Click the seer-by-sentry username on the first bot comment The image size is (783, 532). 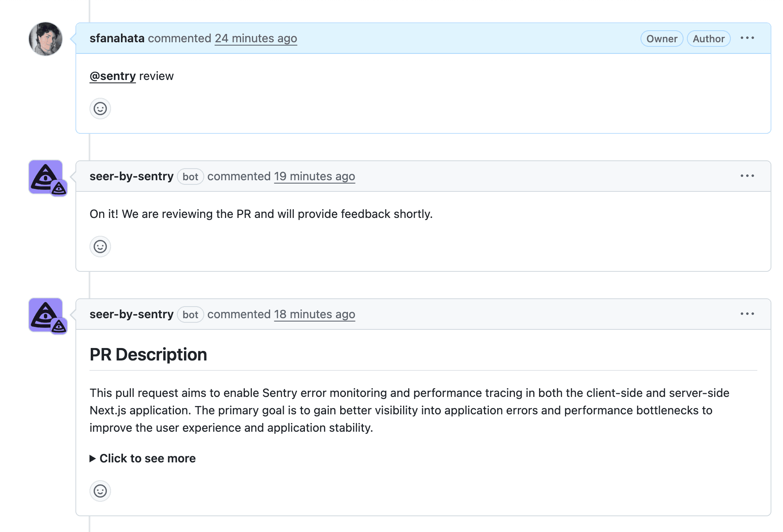131,176
